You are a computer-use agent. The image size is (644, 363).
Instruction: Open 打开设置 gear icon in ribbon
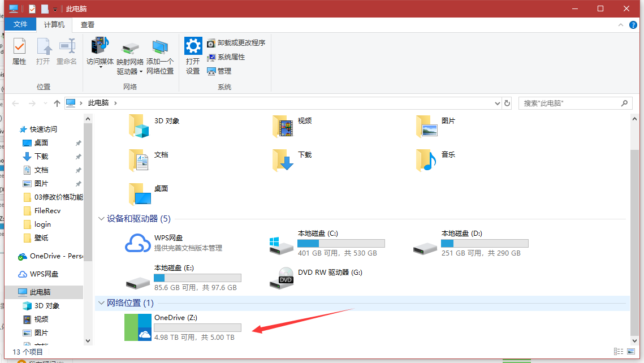(x=193, y=55)
